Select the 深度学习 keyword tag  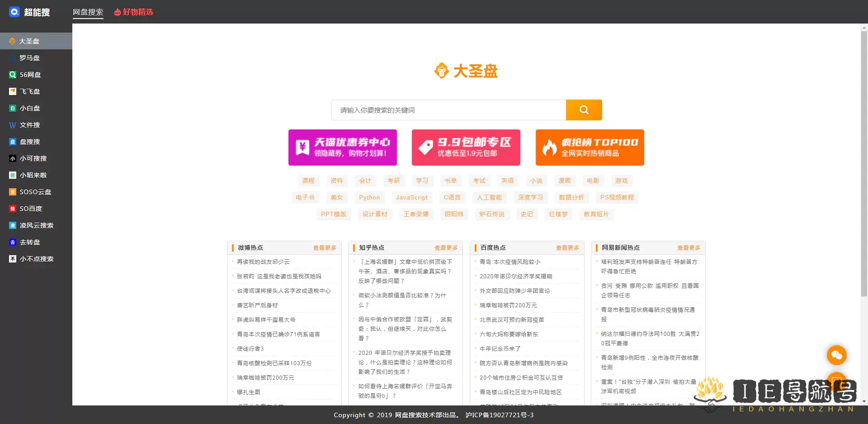pos(531,197)
